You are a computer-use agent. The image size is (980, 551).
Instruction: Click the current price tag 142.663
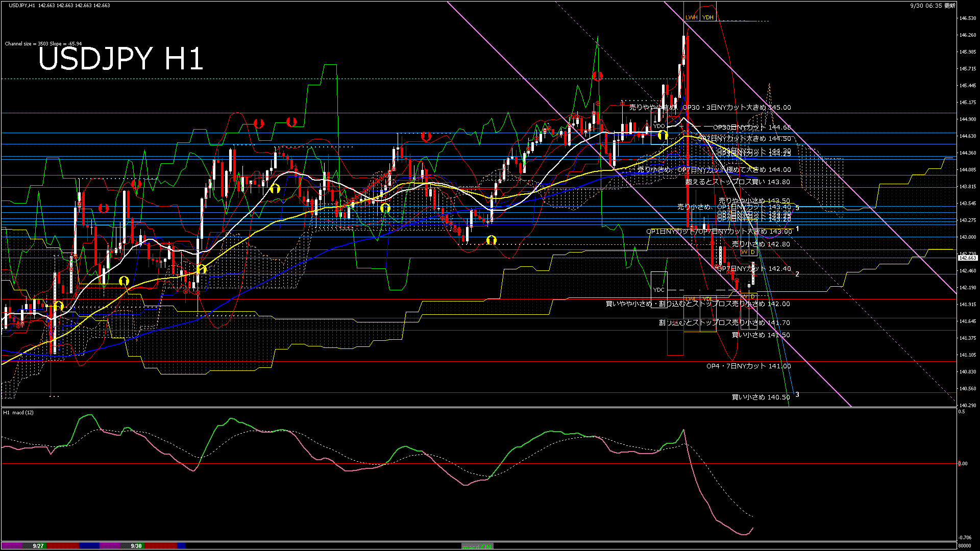pos(968,258)
